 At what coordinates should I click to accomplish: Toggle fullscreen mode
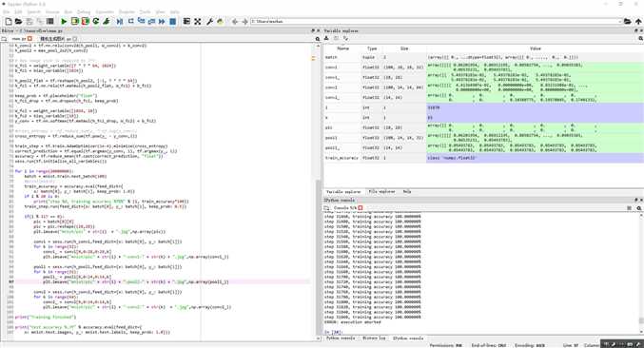198,21
